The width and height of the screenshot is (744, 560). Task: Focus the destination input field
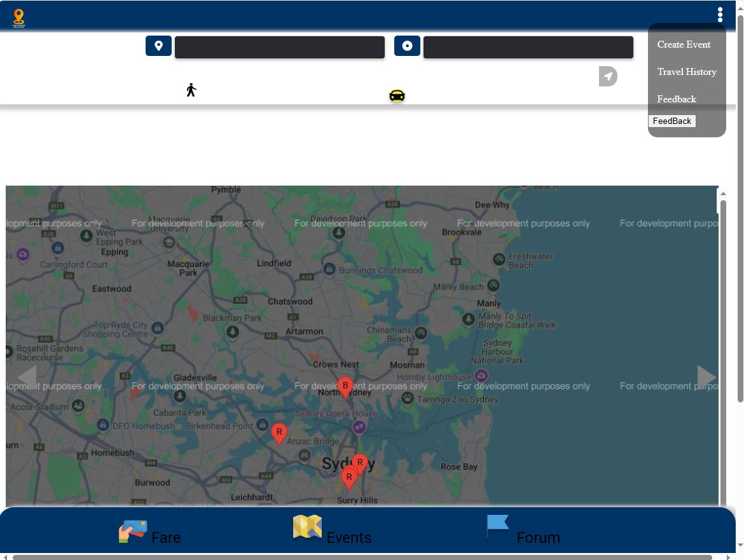[x=528, y=48]
